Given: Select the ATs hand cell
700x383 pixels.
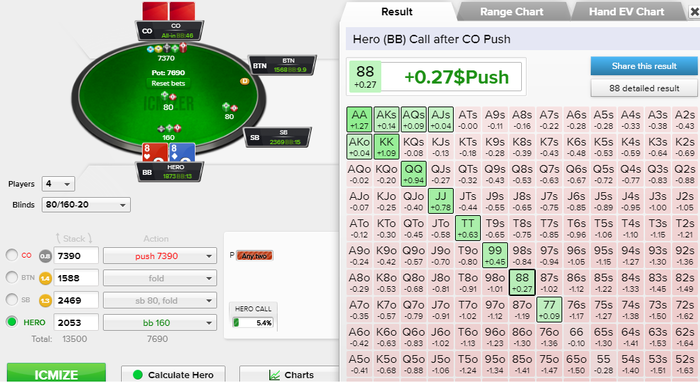Looking at the screenshot, I should (x=468, y=119).
